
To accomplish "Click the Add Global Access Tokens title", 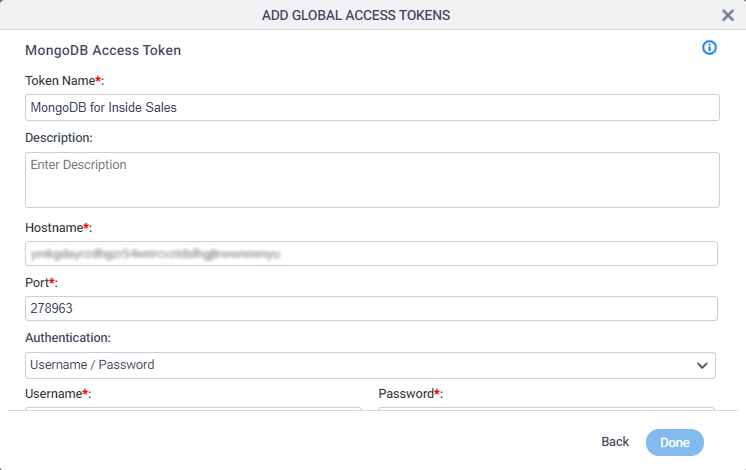I will click(356, 15).
